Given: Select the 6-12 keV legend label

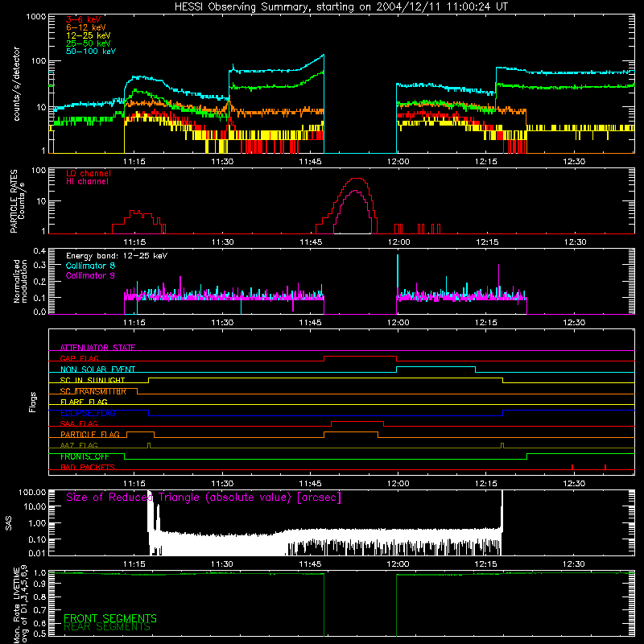Looking at the screenshot, I should [x=86, y=27].
